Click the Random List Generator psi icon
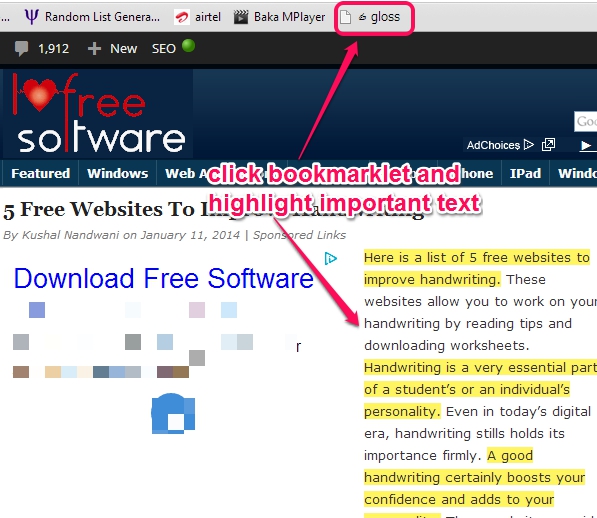Screen dimensions: 597x518 click(x=32, y=17)
